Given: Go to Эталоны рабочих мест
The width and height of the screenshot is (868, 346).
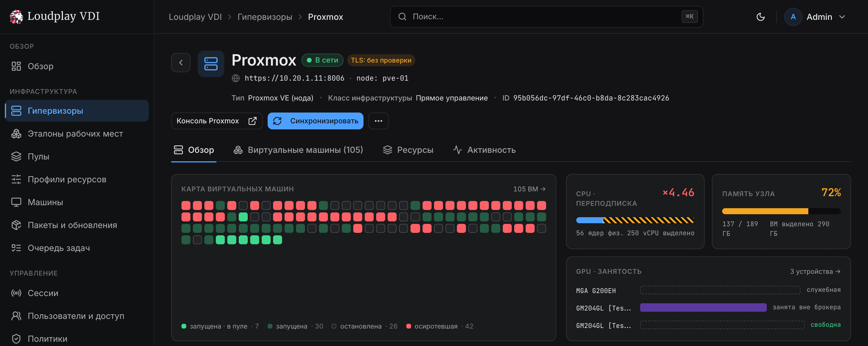Looking at the screenshot, I should (x=77, y=134).
